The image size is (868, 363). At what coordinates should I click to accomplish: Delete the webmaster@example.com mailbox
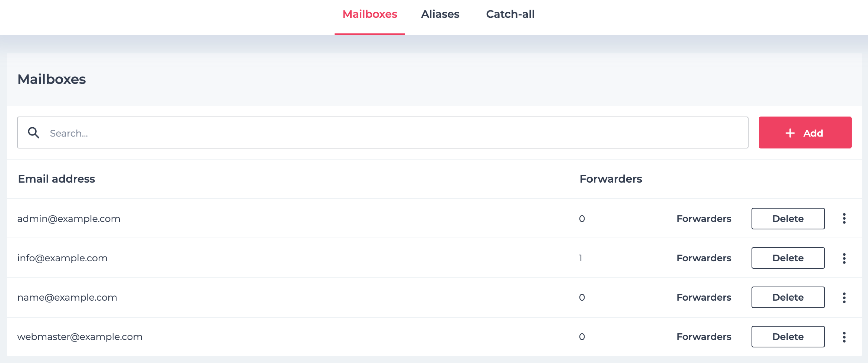point(788,337)
